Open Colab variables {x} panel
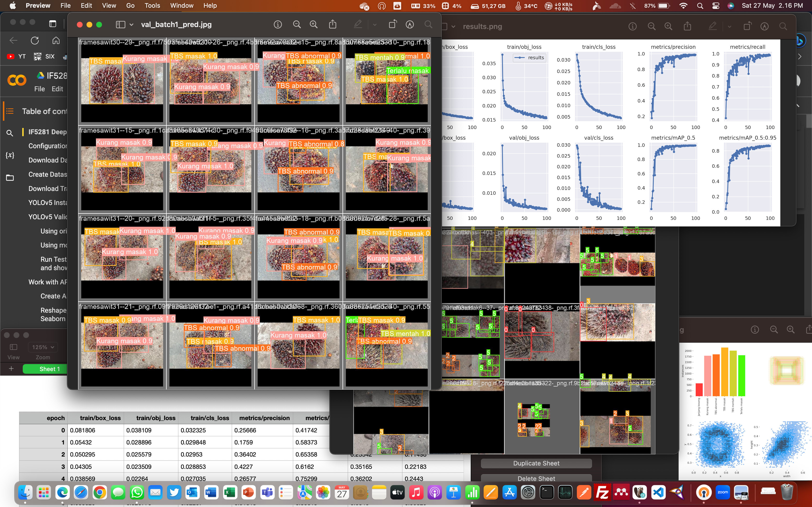The height and width of the screenshot is (507, 812). coord(10,155)
